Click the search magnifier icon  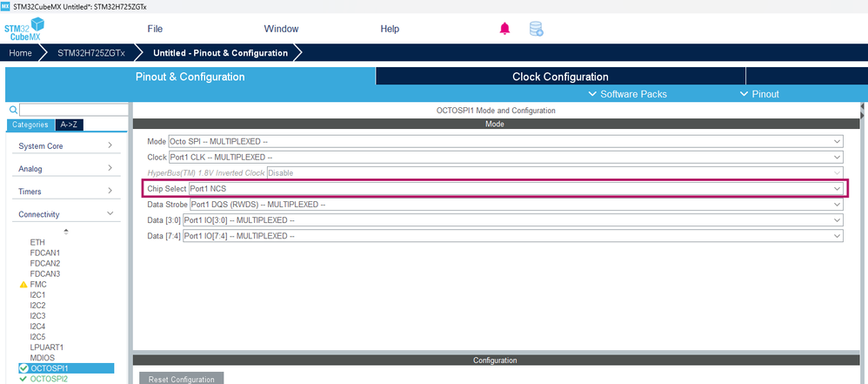13,110
